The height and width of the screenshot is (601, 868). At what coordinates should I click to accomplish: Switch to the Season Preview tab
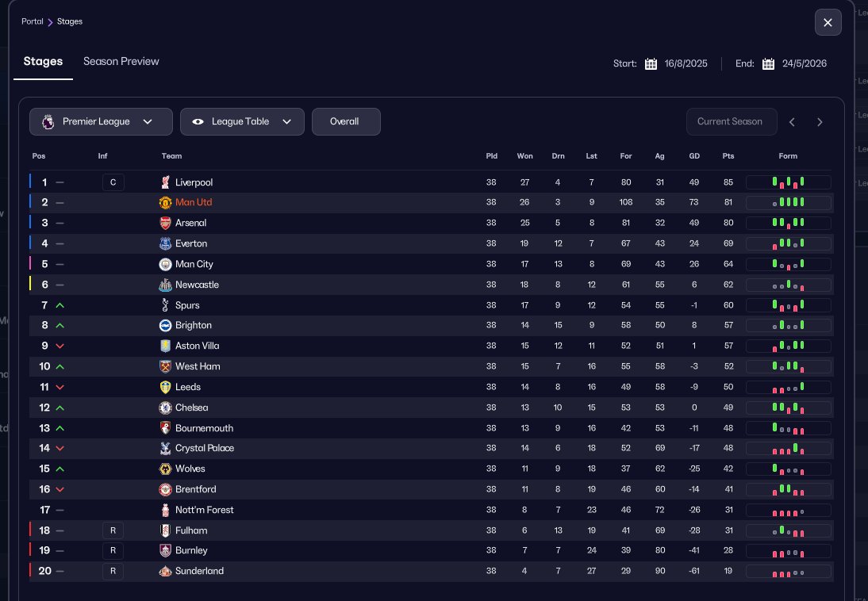point(121,62)
